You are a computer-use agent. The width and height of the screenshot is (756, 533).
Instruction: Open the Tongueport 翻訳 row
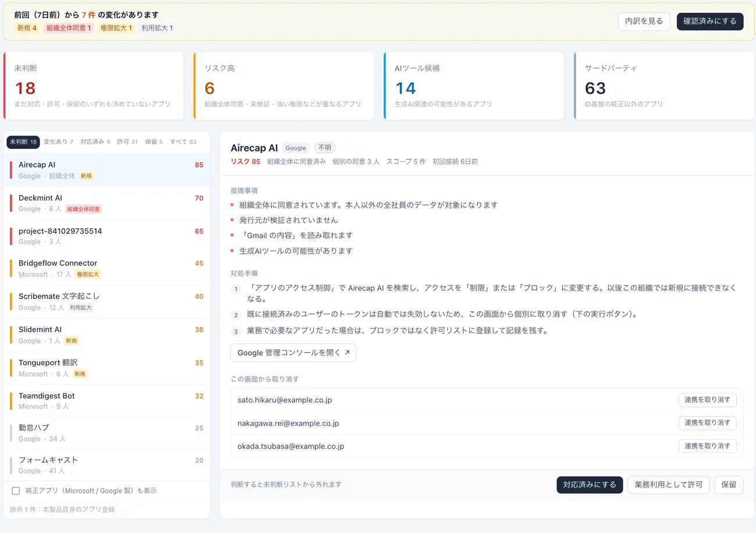coord(107,368)
